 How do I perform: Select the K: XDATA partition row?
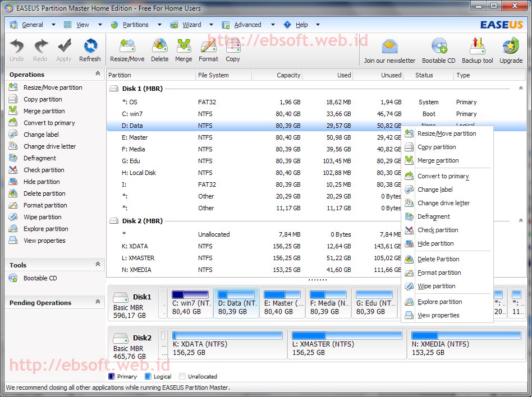(x=254, y=247)
